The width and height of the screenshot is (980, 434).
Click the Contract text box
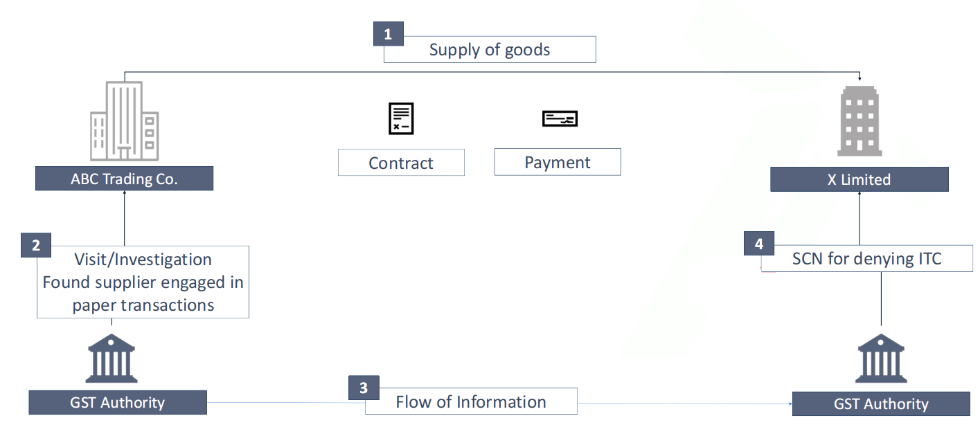[x=401, y=163]
